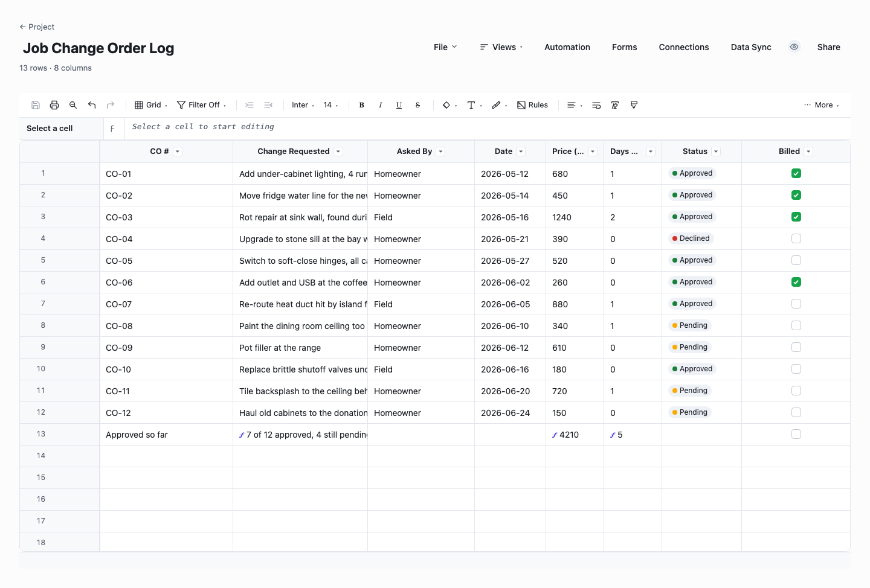
Task: Open the Forms menu
Action: [625, 47]
